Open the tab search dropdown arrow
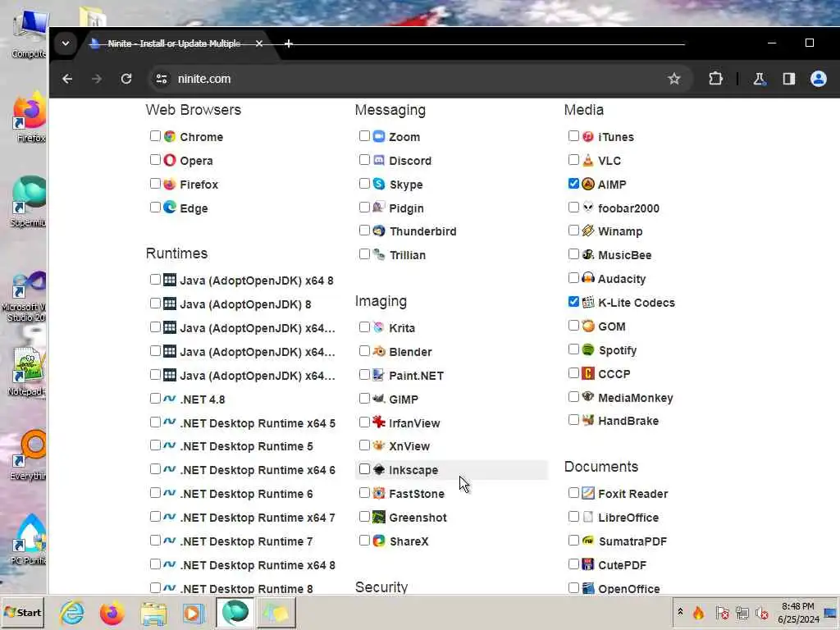This screenshot has width=840, height=630. (66, 43)
